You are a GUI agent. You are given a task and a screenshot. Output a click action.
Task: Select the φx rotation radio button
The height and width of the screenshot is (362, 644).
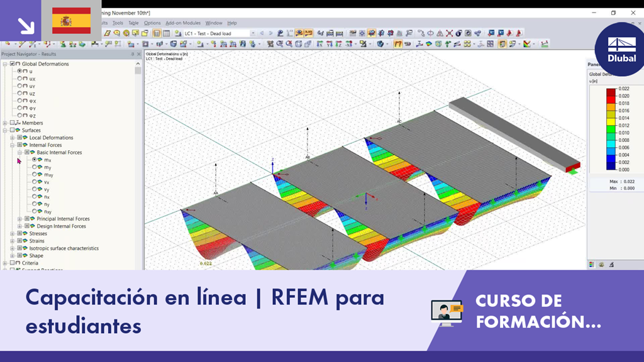tap(19, 101)
